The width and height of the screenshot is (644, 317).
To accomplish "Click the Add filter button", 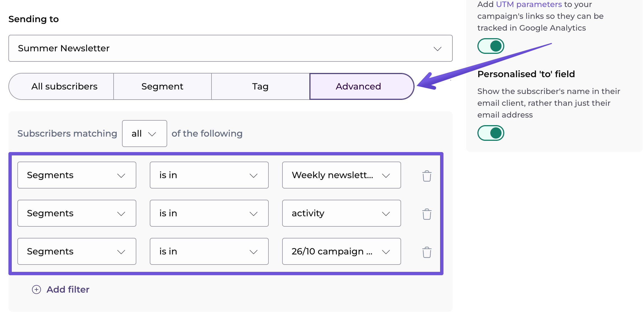I will 68,290.
